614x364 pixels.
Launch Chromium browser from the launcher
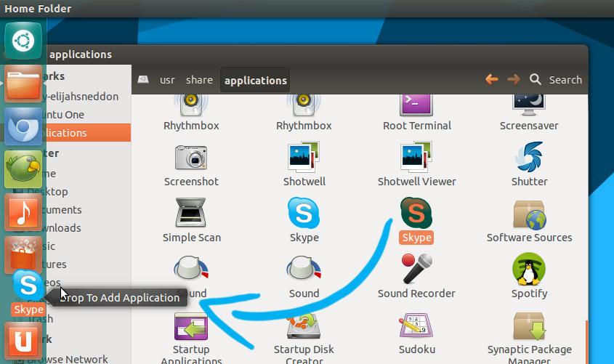click(x=23, y=126)
